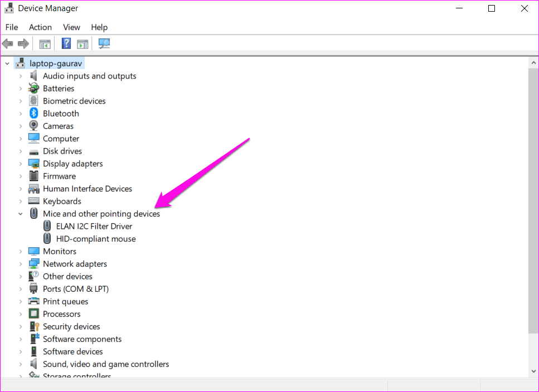539x392 pixels.
Task: Click the HID-compliant mouse icon
Action: click(x=47, y=238)
